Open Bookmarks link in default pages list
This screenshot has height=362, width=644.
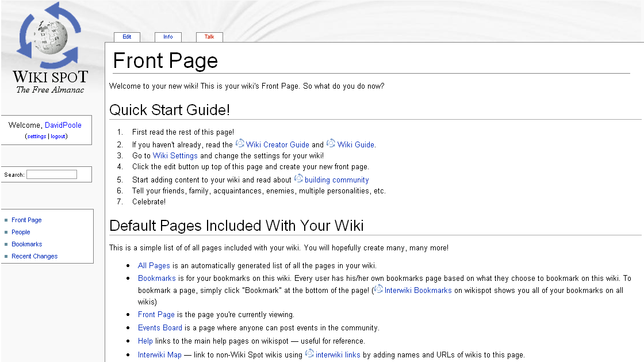click(156, 279)
